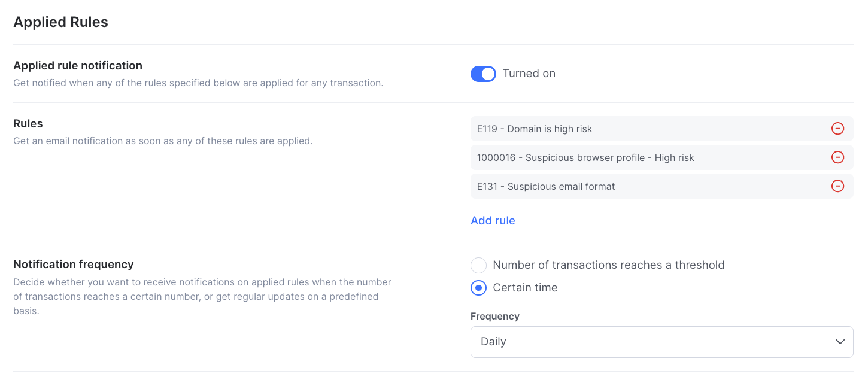Click the Applied rule notification section title
This screenshot has width=868, height=383.
[78, 65]
